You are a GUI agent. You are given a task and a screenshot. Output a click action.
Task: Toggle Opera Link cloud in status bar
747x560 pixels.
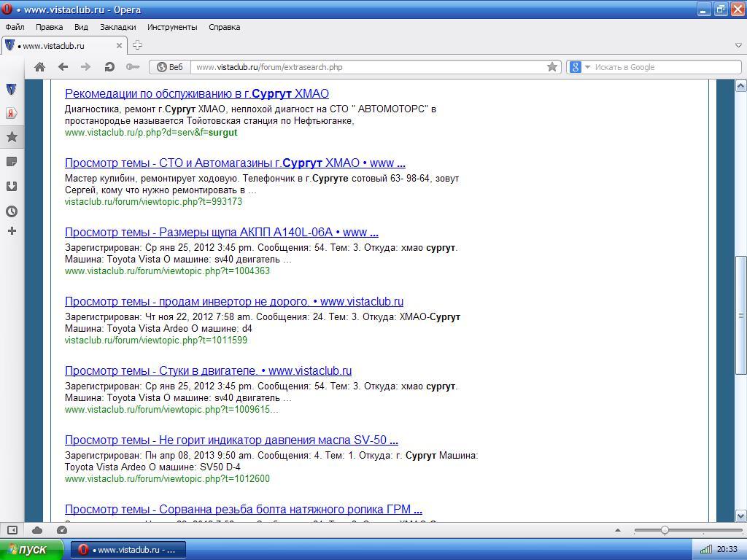coord(37,530)
